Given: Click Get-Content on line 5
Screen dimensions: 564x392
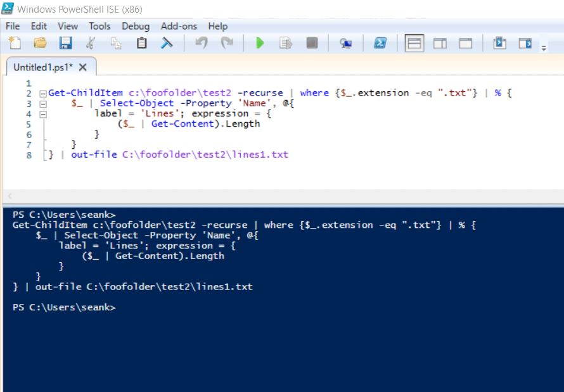Looking at the screenshot, I should [x=183, y=123].
